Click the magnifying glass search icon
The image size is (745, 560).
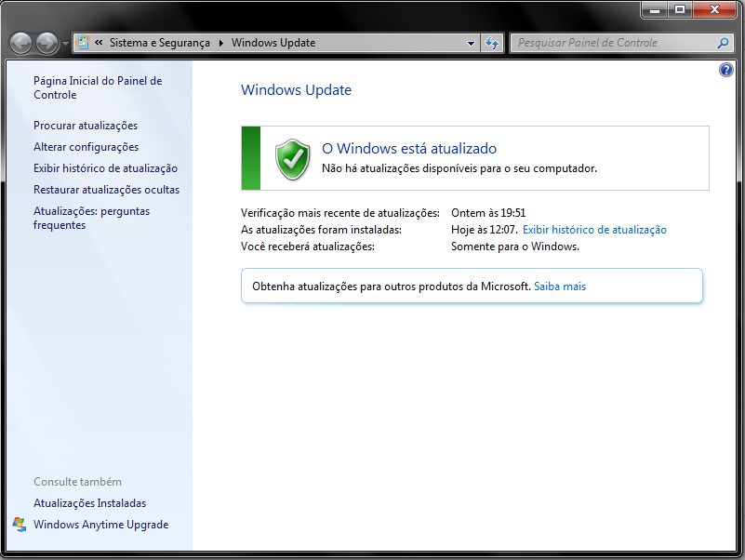click(x=723, y=43)
